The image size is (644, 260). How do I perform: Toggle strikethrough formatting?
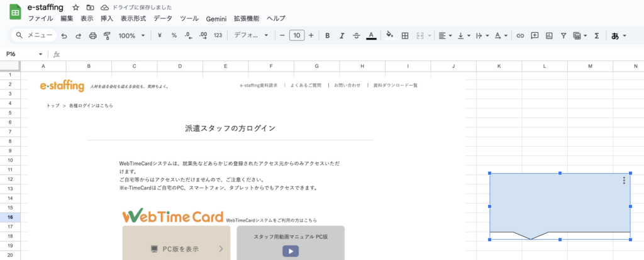(357, 36)
